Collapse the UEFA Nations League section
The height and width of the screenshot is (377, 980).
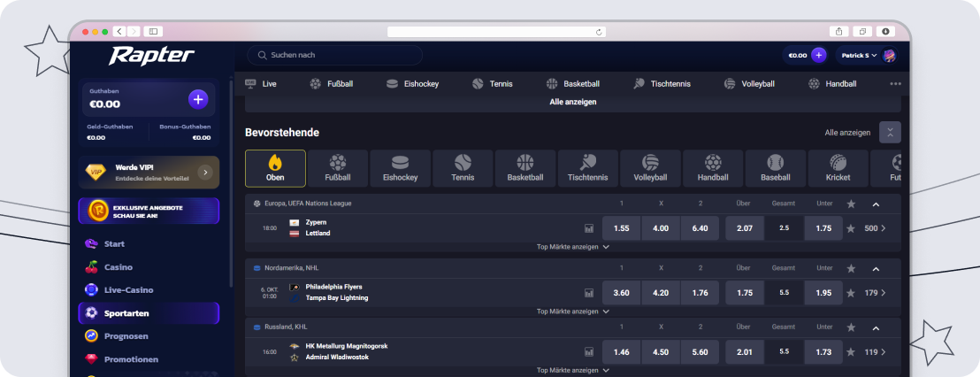876,204
